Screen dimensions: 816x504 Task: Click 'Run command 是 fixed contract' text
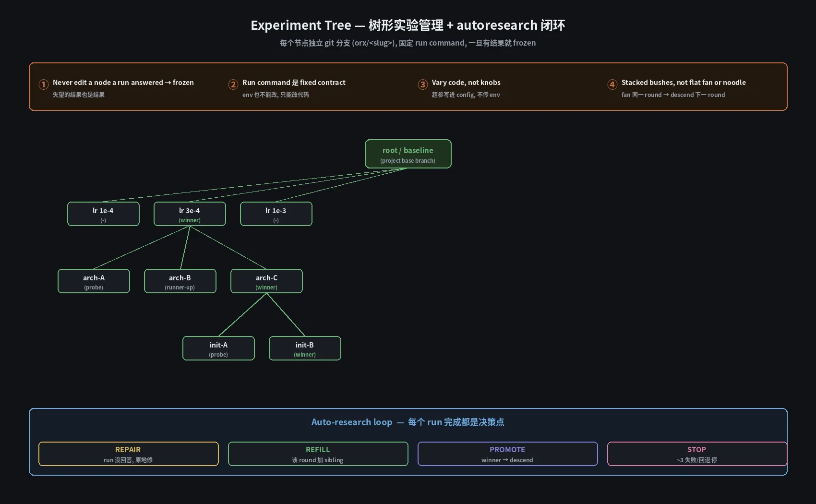click(x=294, y=83)
